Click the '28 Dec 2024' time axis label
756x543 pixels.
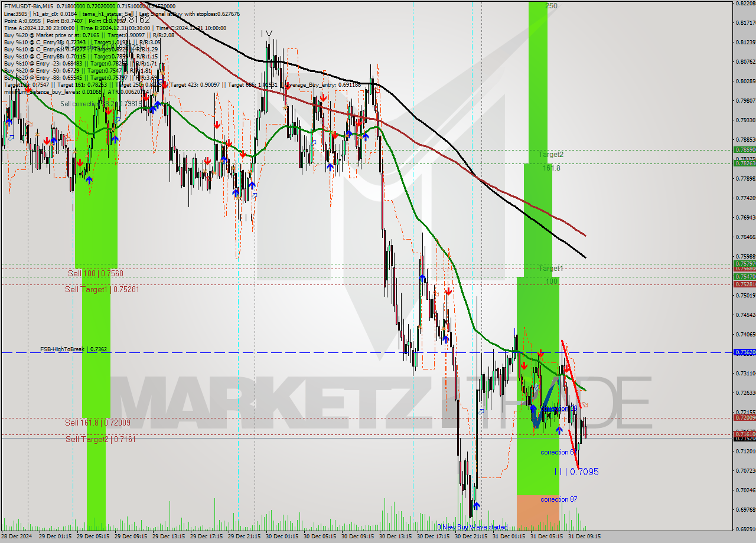coord(15,537)
